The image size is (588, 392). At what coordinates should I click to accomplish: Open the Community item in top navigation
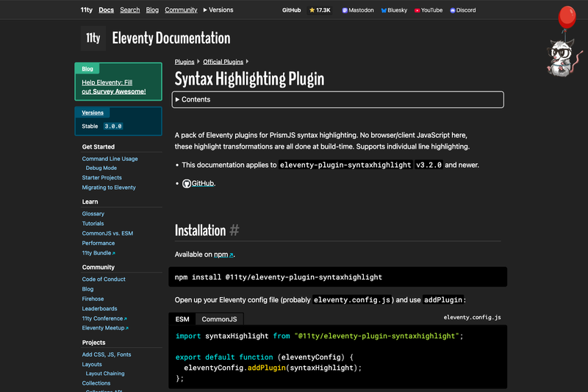point(181,10)
